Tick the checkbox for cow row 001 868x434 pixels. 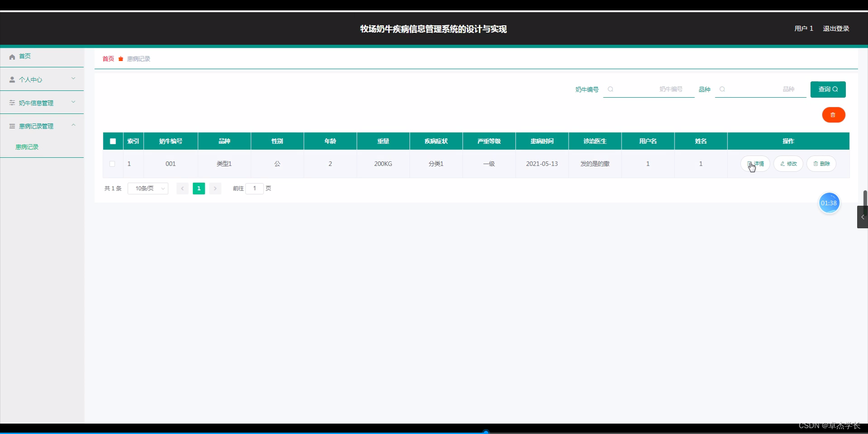(113, 164)
